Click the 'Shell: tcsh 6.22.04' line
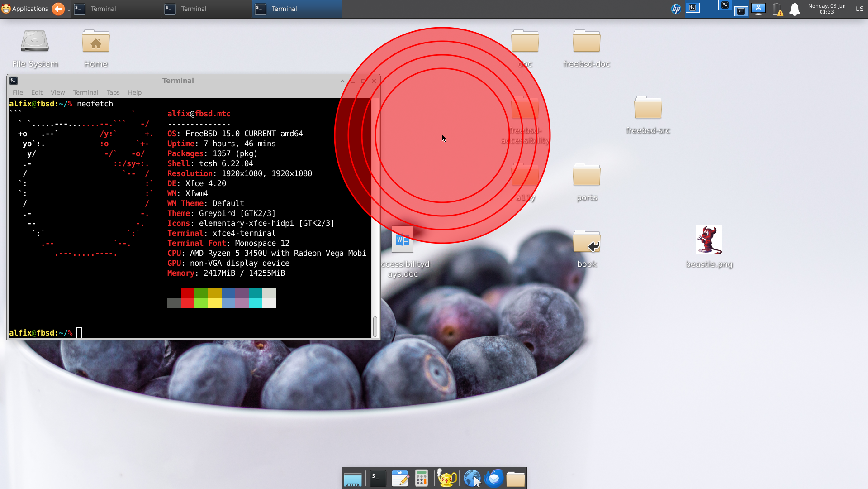The height and width of the screenshot is (489, 868). click(x=210, y=163)
